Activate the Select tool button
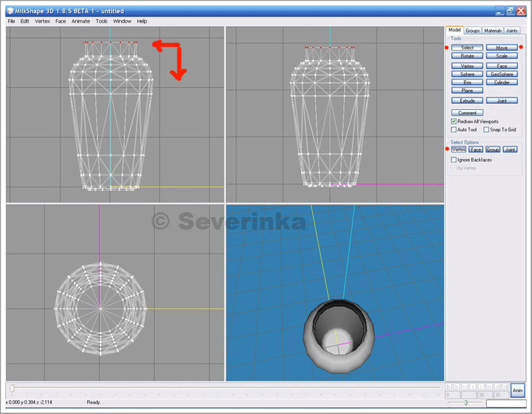This screenshot has width=532, height=414. (x=467, y=47)
